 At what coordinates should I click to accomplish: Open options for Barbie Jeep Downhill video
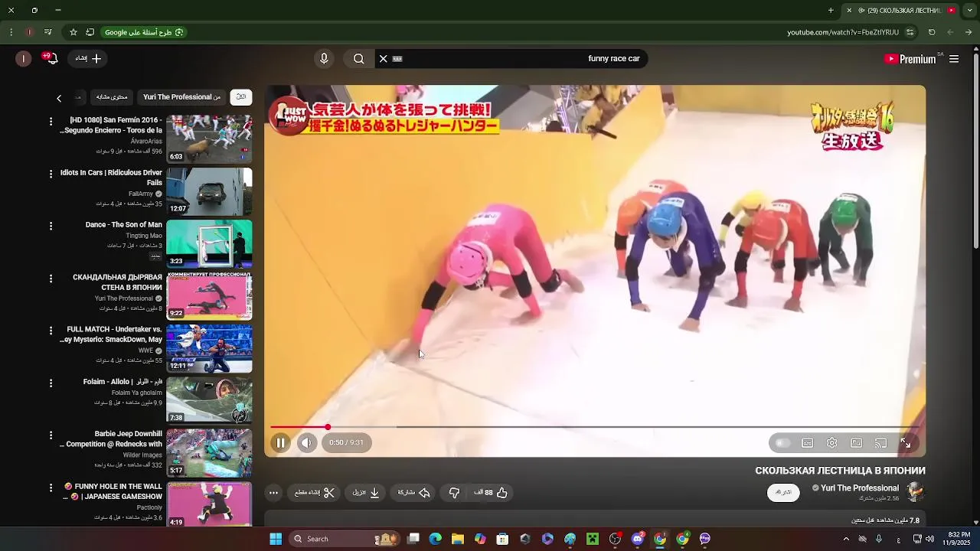[51, 435]
